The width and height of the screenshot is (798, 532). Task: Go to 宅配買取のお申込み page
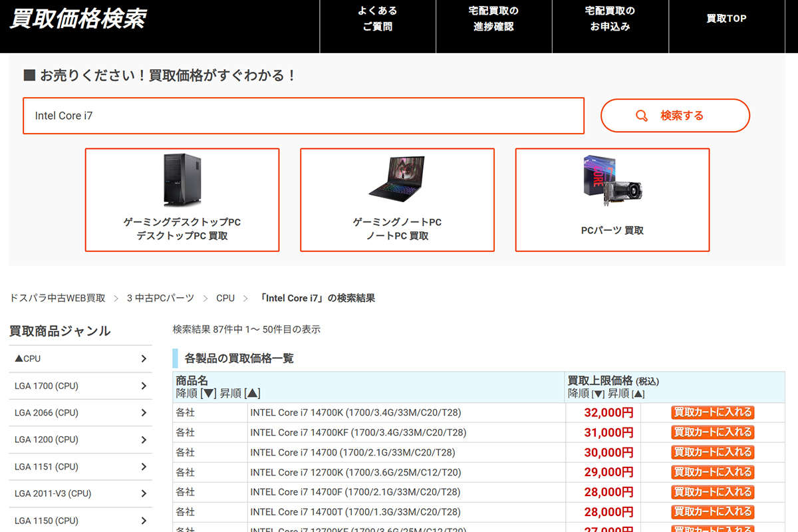tap(610, 19)
